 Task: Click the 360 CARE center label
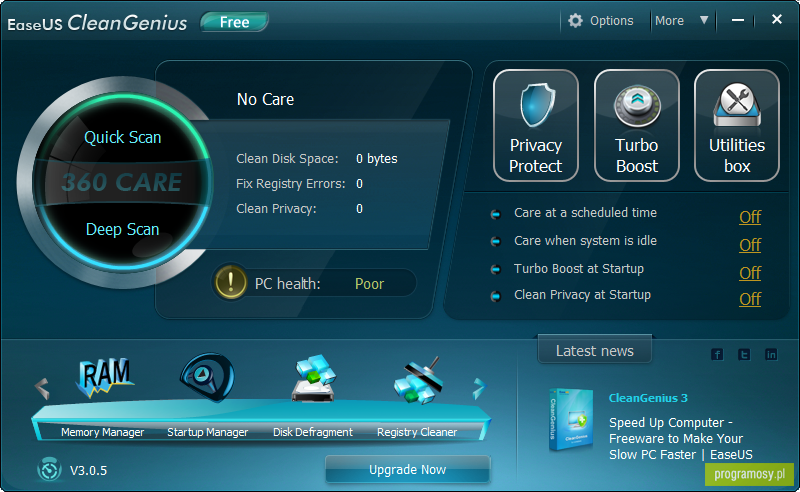click(x=121, y=182)
